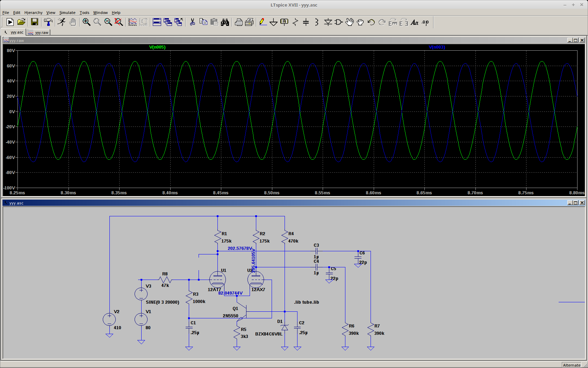Open the View menu
This screenshot has width=588, height=368.
(51, 13)
